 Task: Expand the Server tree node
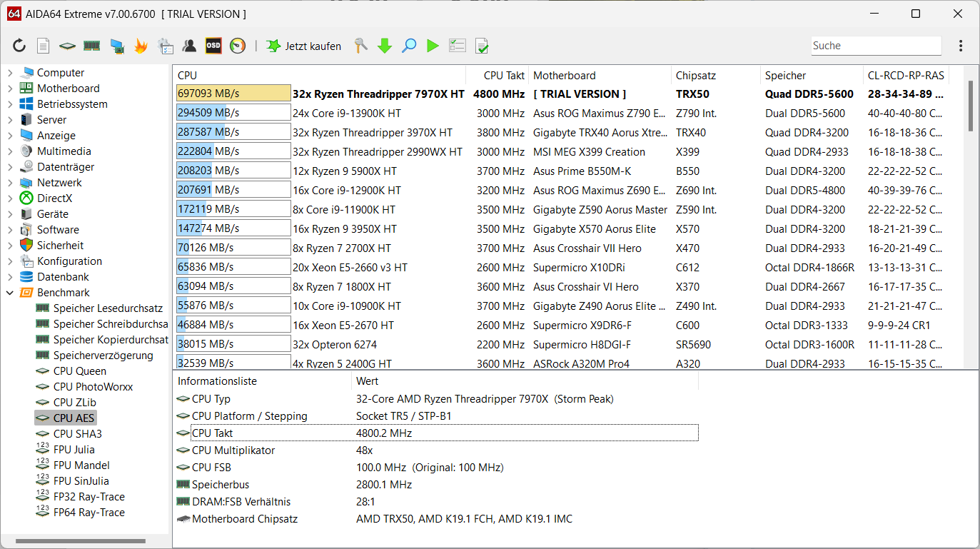click(x=10, y=120)
